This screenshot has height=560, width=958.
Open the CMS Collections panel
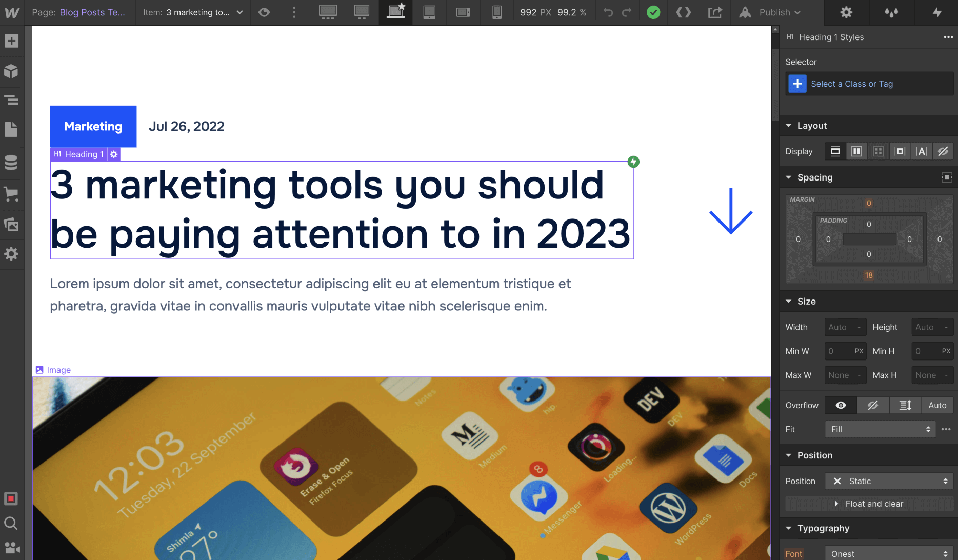pyautogui.click(x=11, y=162)
